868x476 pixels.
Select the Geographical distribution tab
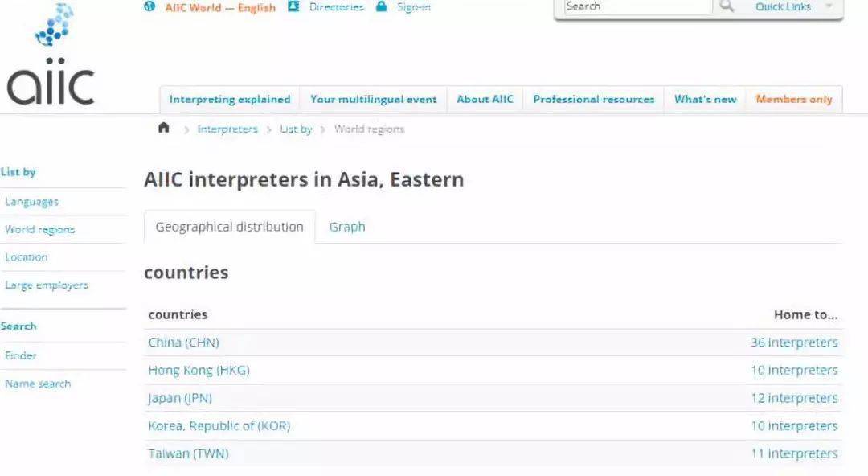(x=229, y=227)
